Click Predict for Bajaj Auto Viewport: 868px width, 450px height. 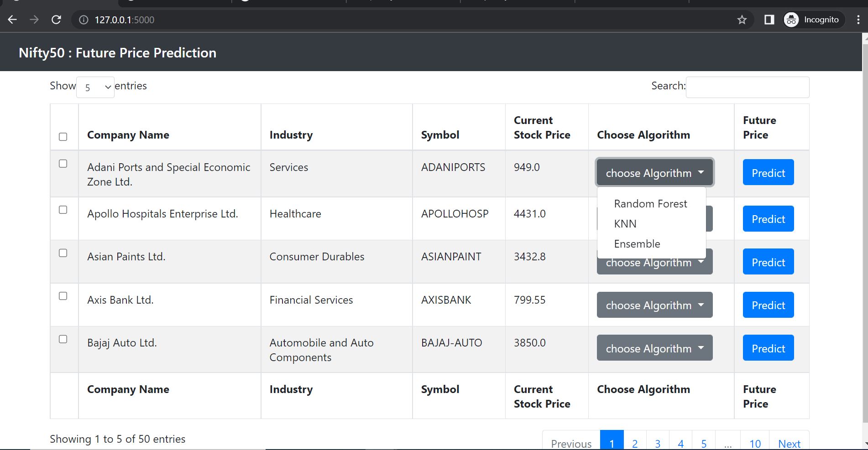(768, 348)
